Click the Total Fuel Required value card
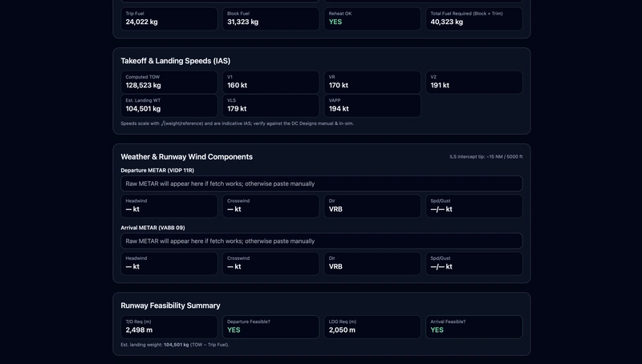The width and height of the screenshot is (642, 364). (x=473, y=18)
